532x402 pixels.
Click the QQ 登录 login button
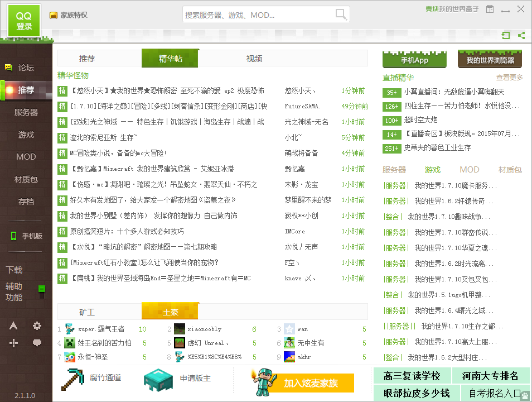click(x=24, y=21)
